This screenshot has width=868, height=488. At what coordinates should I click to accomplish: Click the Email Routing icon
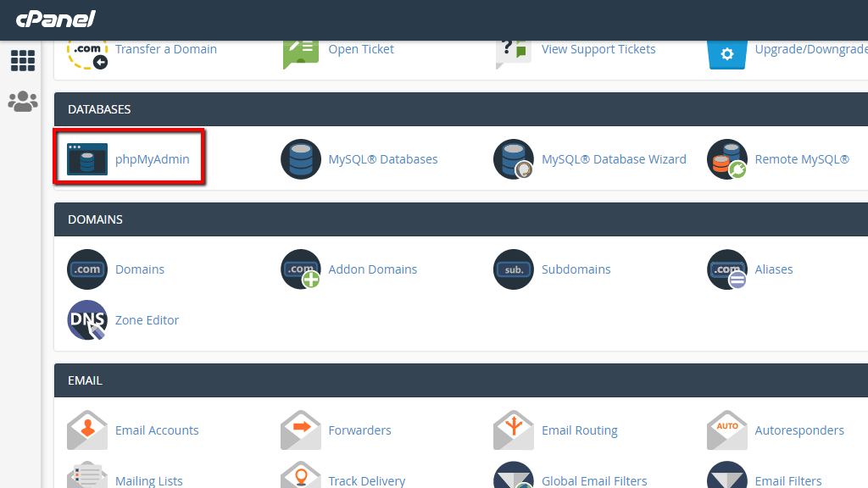514,430
